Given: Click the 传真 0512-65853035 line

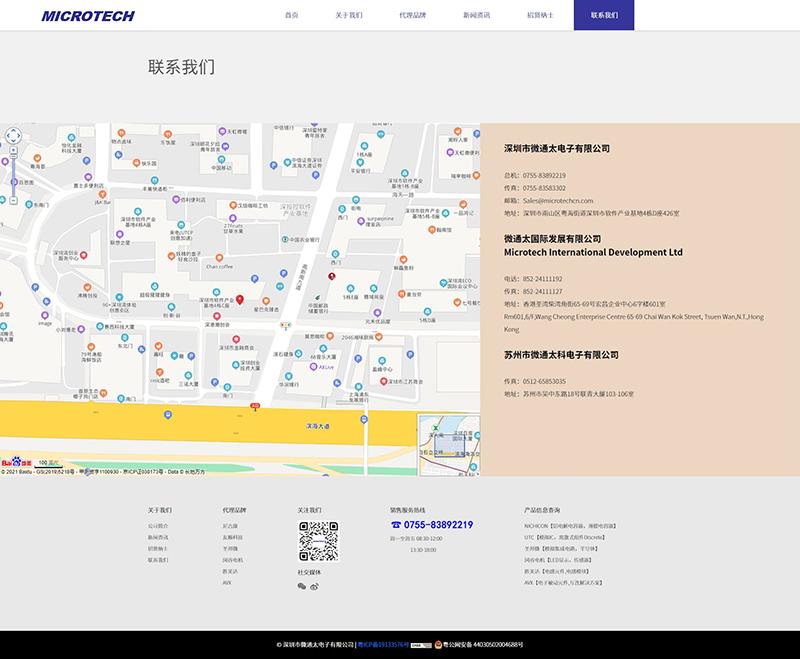Looking at the screenshot, I should pyautogui.click(x=535, y=382).
